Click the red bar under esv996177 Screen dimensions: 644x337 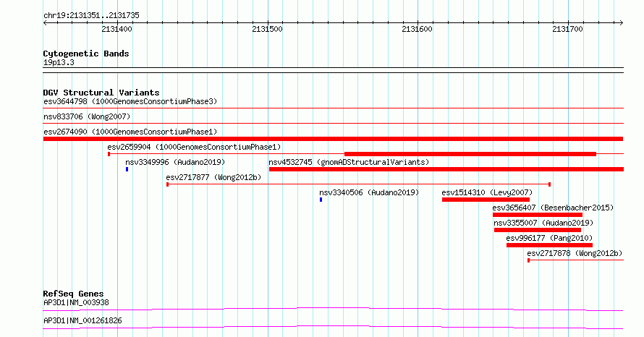pos(549,245)
